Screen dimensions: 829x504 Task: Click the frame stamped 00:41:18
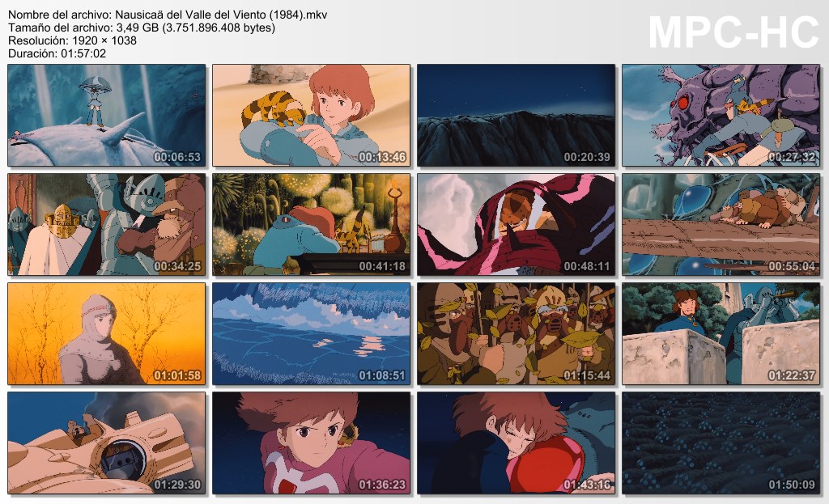(312, 225)
